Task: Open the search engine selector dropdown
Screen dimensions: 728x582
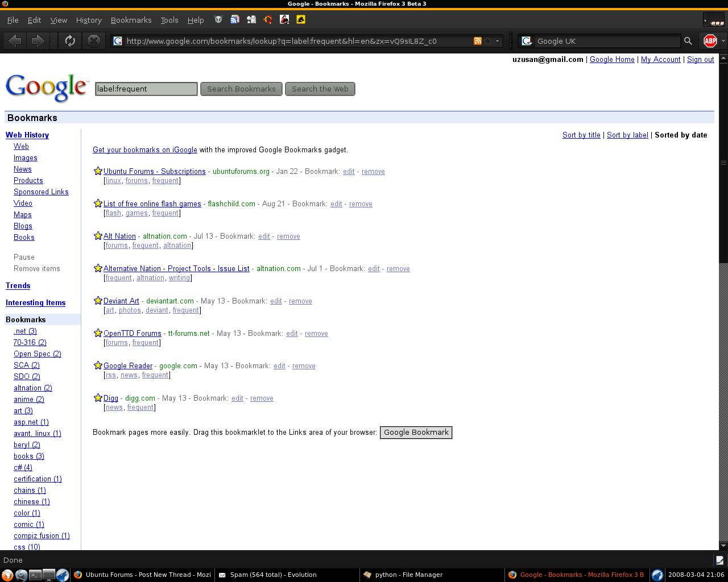Action: (527, 41)
